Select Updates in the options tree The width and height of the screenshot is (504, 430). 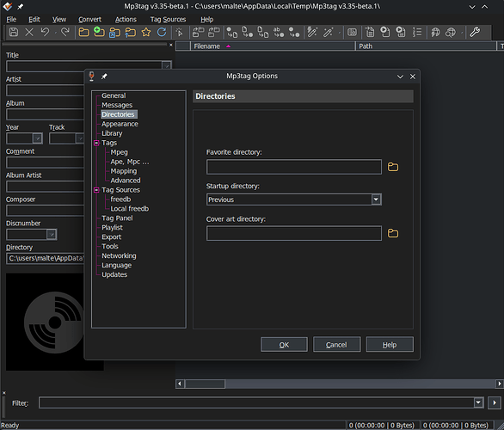tap(114, 275)
